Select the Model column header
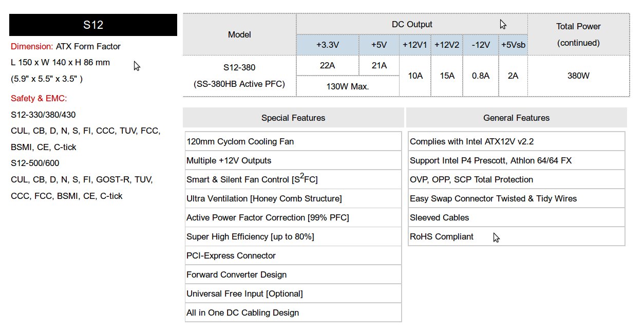This screenshot has height=330, width=644. pos(239,34)
